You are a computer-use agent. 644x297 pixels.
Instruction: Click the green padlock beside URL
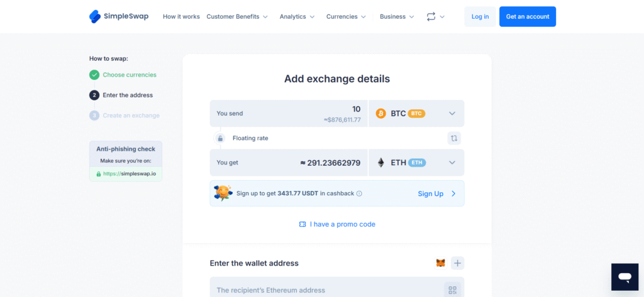(99, 174)
